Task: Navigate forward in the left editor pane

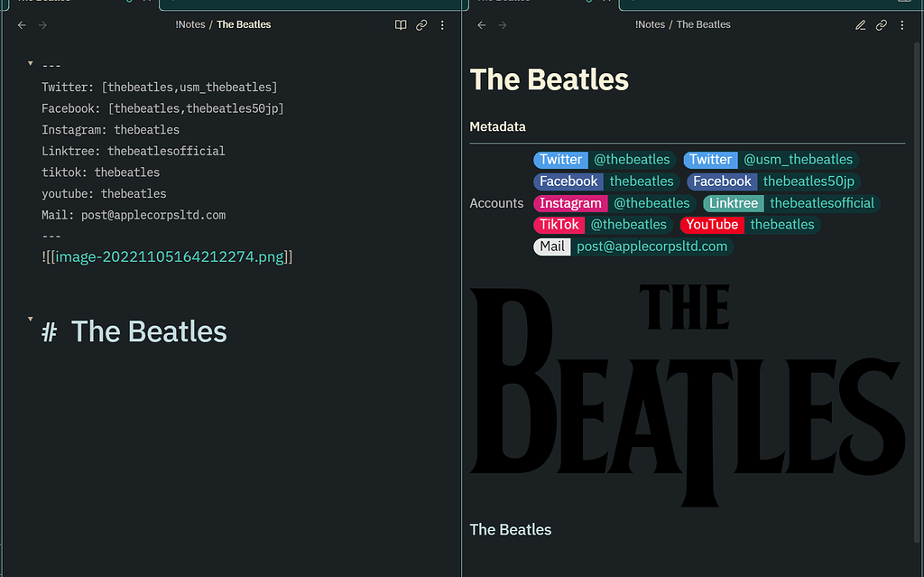Action: click(42, 25)
